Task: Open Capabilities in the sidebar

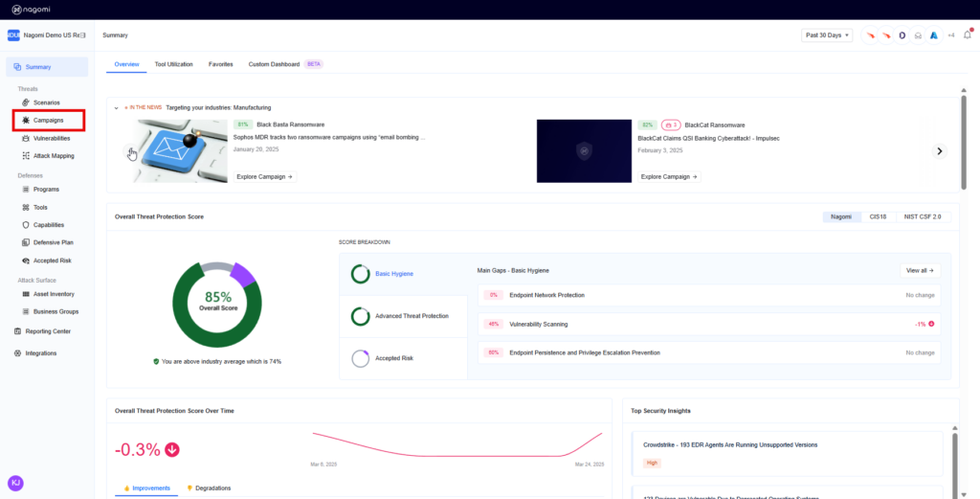Action: point(48,225)
